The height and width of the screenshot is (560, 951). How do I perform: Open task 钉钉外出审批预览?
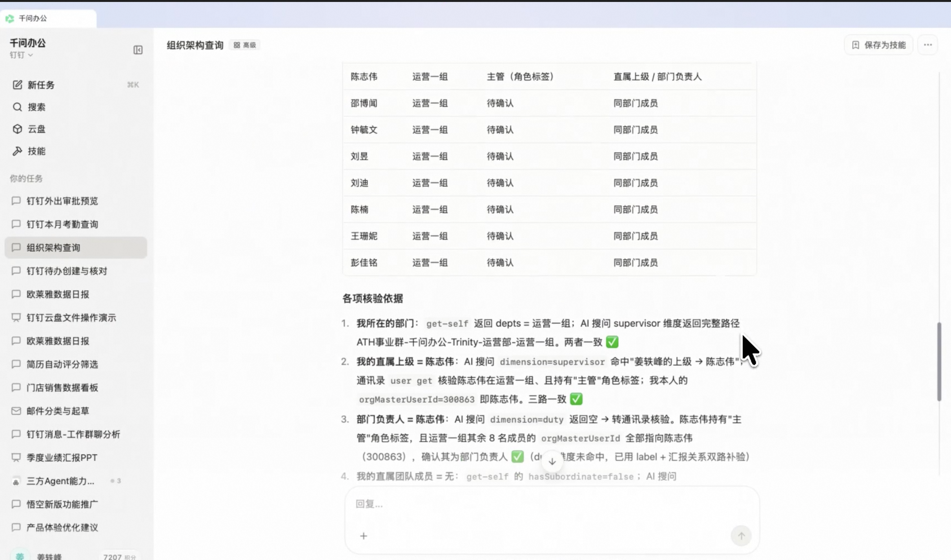click(x=76, y=201)
